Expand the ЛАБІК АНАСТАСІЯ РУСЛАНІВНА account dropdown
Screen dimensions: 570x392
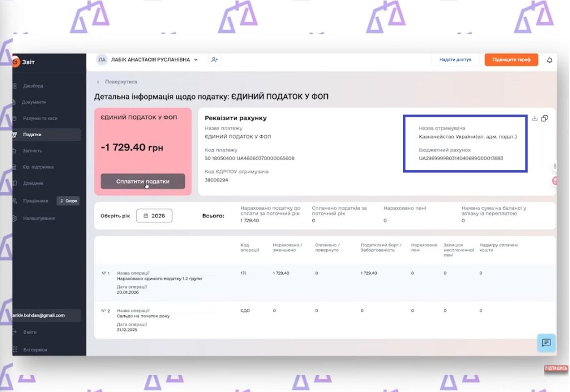point(150,59)
